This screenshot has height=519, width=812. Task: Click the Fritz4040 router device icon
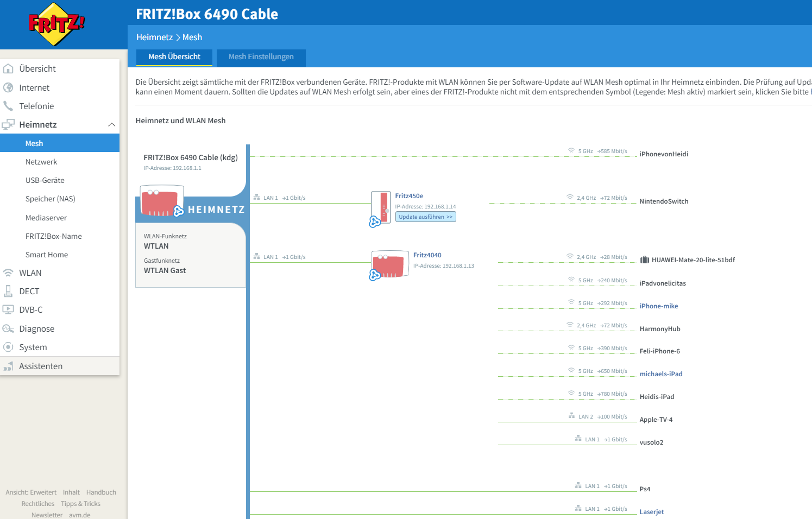[x=389, y=264]
